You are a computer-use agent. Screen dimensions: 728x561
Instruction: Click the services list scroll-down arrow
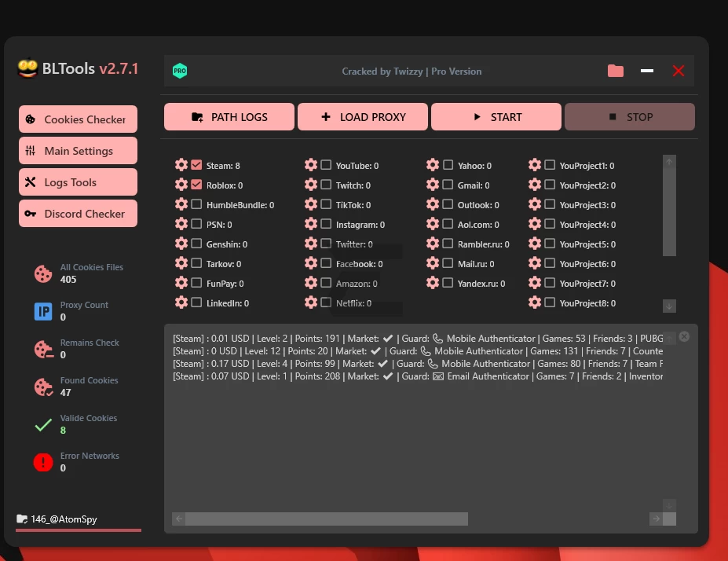[669, 306]
